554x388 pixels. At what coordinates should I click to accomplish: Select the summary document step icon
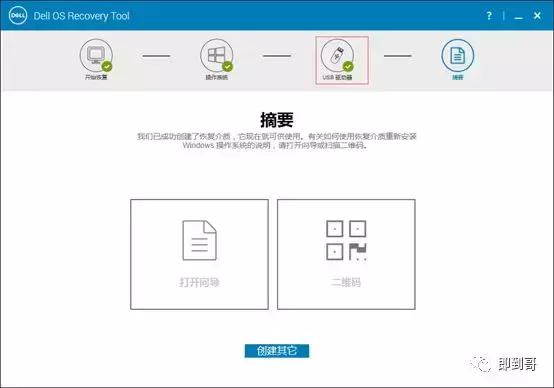tap(458, 55)
